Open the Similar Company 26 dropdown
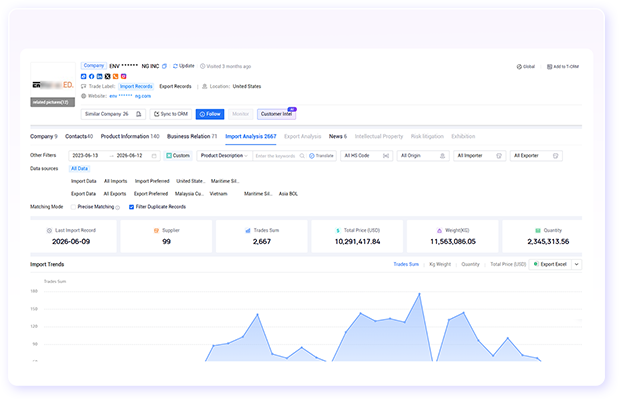Screen dimensions: 620x401 pos(113,114)
